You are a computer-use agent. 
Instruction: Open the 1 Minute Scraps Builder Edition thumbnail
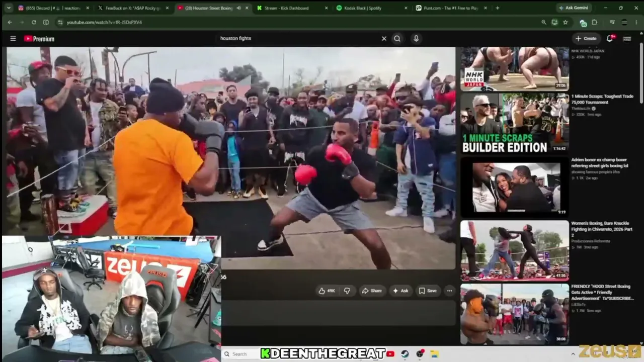click(515, 123)
